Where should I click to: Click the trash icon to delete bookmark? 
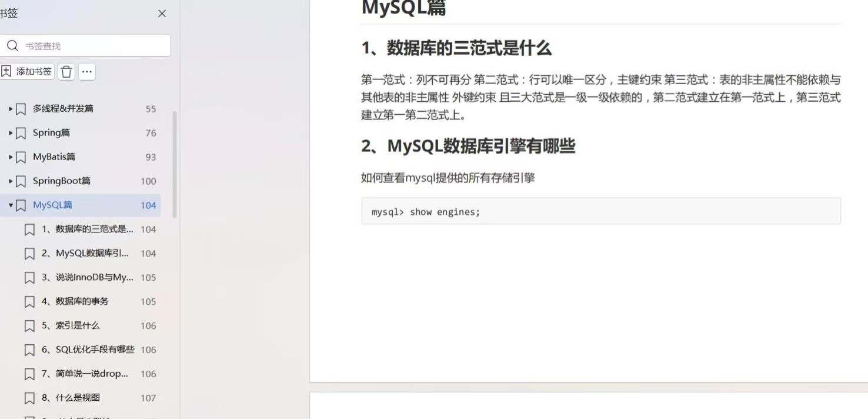tap(66, 72)
